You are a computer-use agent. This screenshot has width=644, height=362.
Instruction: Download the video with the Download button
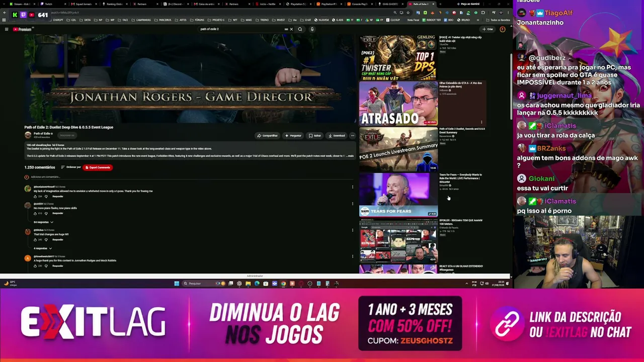(x=337, y=136)
